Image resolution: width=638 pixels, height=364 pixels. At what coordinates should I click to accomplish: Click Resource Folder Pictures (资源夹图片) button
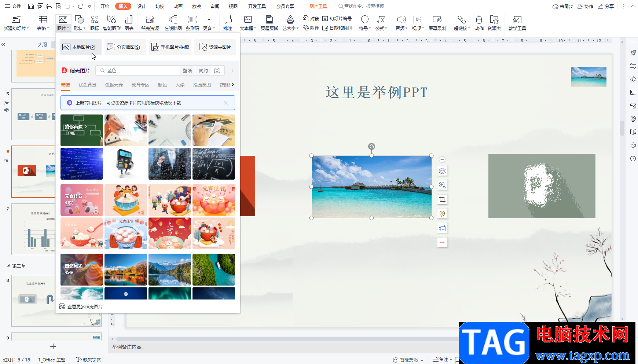[x=215, y=47]
